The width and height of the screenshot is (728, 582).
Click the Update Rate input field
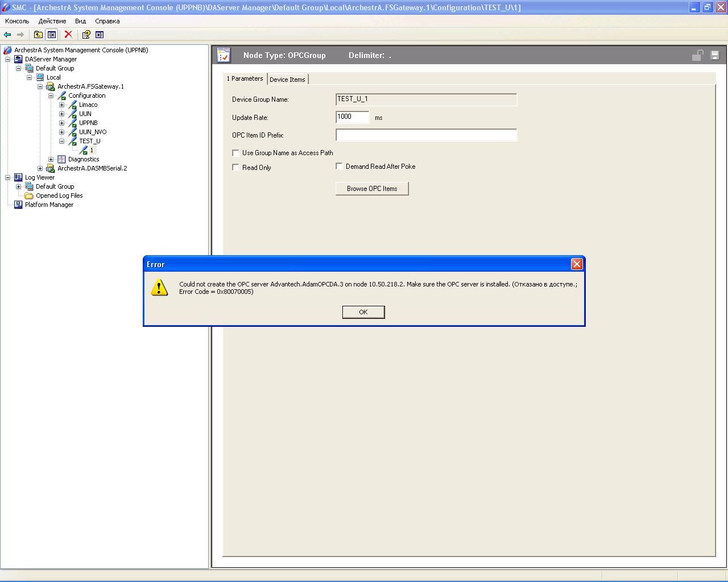[x=352, y=117]
